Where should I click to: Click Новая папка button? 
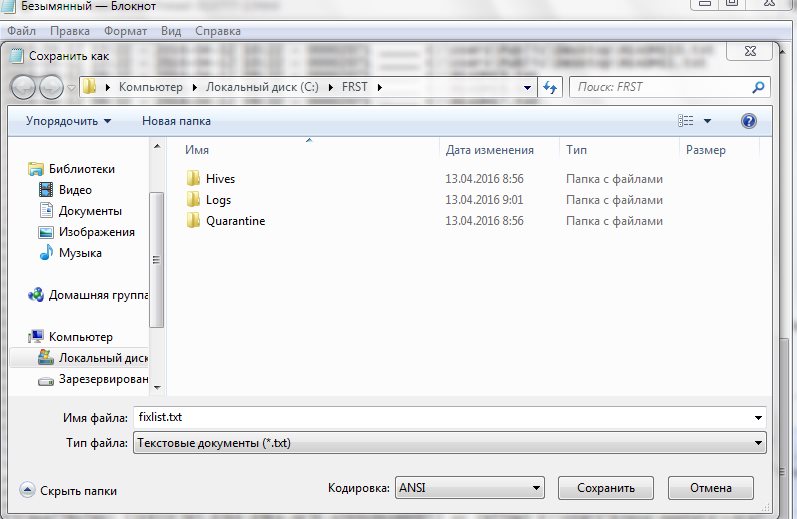[176, 121]
